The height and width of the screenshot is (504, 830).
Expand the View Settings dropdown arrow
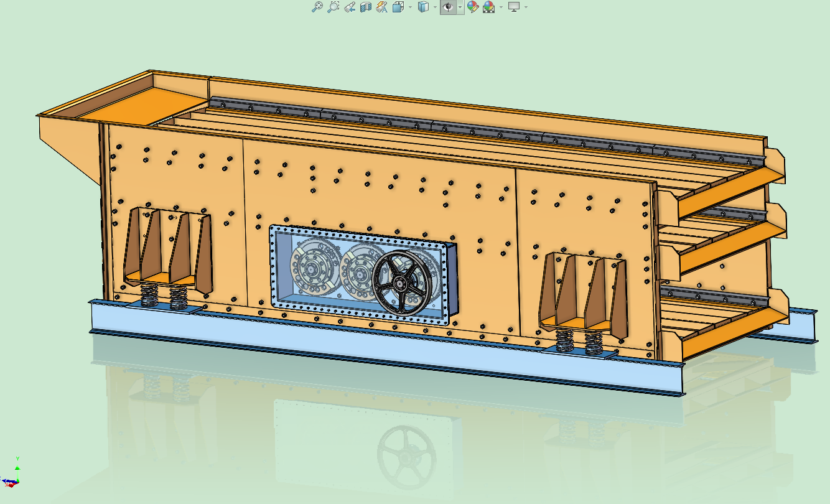click(x=526, y=7)
